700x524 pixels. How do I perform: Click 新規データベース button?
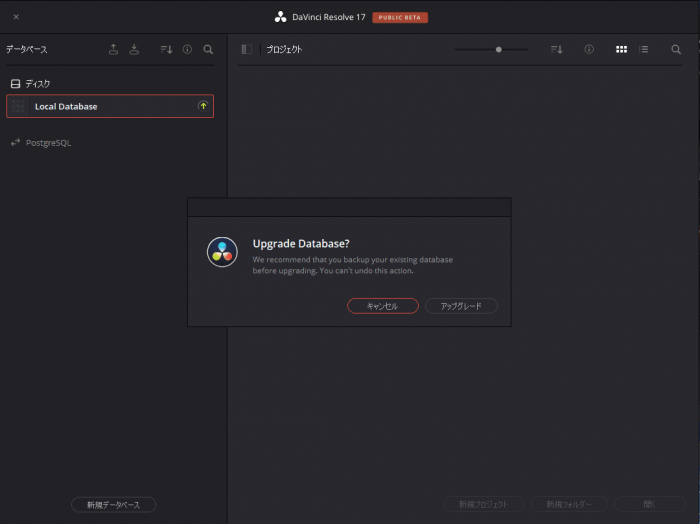click(x=113, y=504)
